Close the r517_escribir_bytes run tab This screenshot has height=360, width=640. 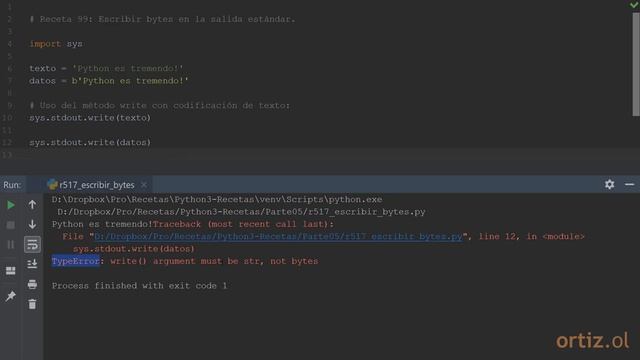(x=144, y=185)
